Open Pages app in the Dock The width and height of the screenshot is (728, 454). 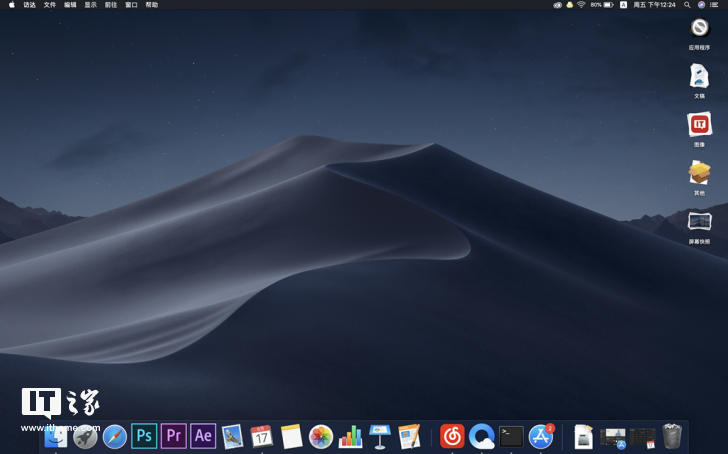[x=410, y=436]
